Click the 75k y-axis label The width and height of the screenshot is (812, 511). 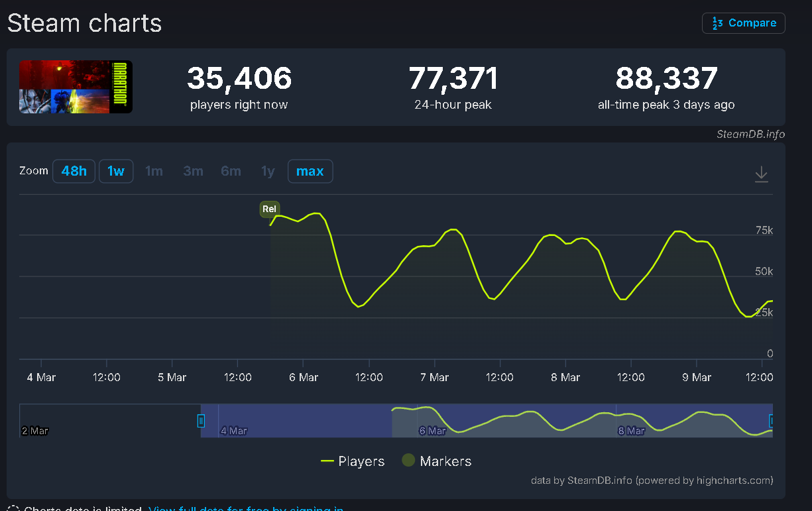(764, 231)
